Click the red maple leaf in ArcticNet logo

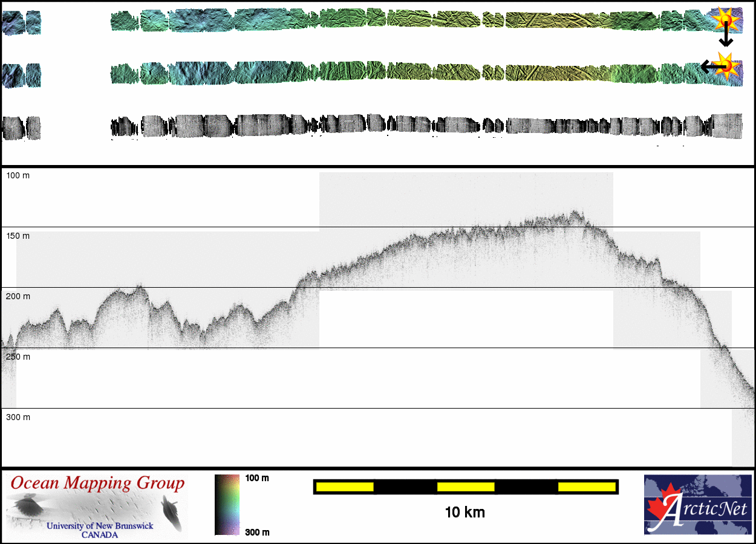(660, 508)
